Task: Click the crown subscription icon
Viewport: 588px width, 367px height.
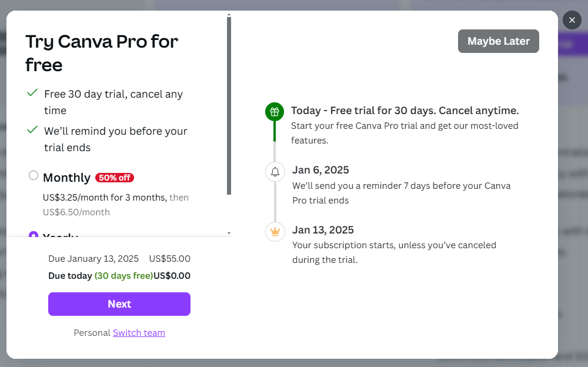Action: click(x=275, y=231)
